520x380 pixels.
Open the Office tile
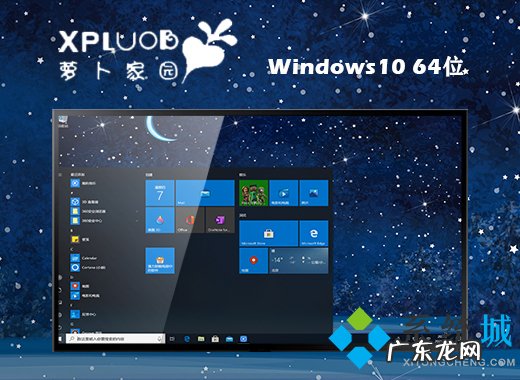(190, 220)
